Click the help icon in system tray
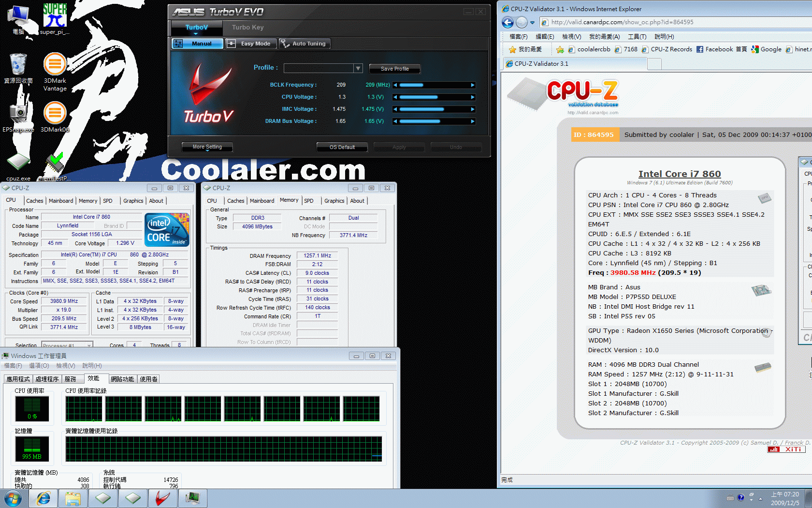The width and height of the screenshot is (812, 508). [740, 497]
